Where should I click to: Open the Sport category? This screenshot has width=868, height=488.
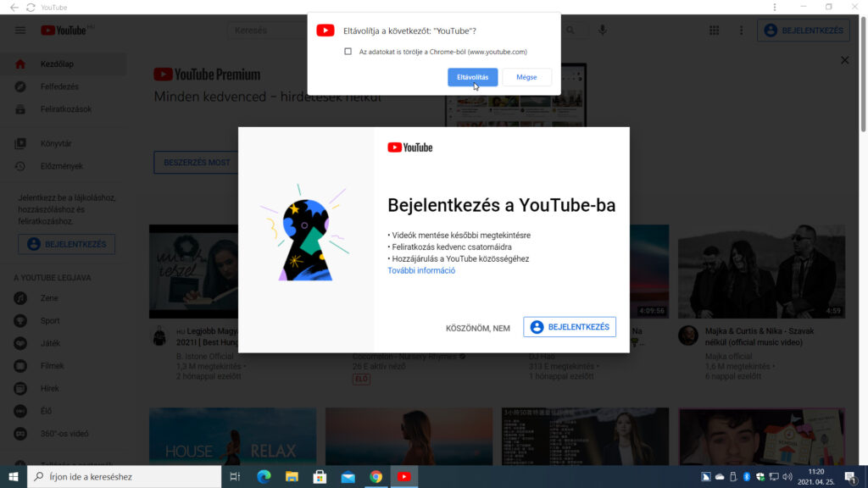tap(64, 321)
